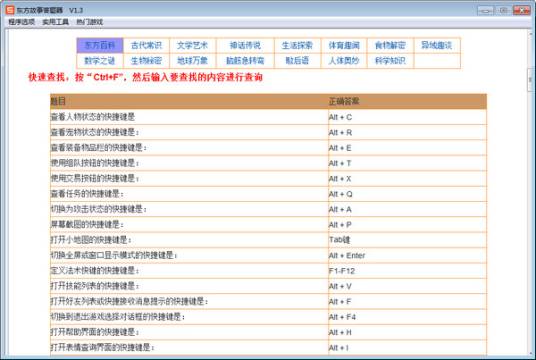Select the 东方百科 category tab
Screen dimensions: 536x360
point(100,45)
